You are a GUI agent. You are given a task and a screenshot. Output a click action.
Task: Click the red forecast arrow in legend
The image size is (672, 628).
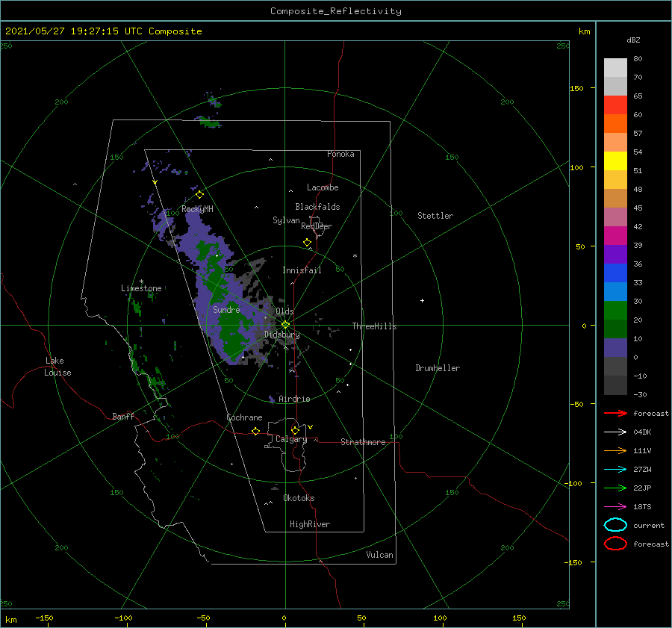click(615, 413)
